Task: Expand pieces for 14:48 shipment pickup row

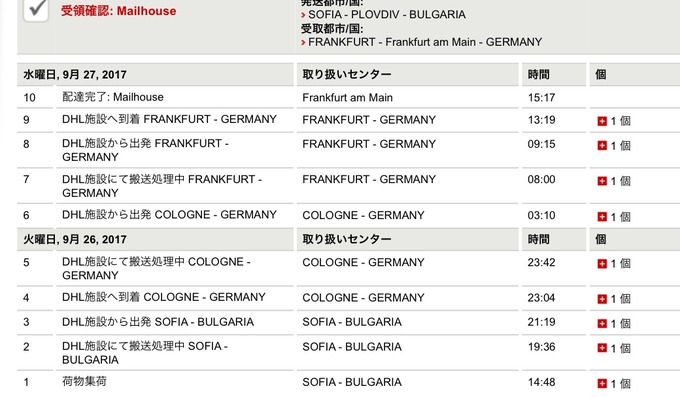Action: pyautogui.click(x=602, y=383)
